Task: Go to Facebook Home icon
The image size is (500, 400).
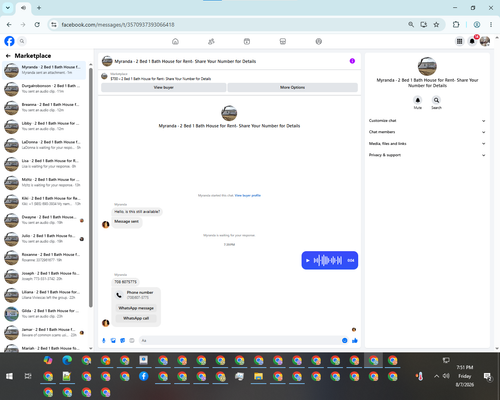Action: (175, 41)
